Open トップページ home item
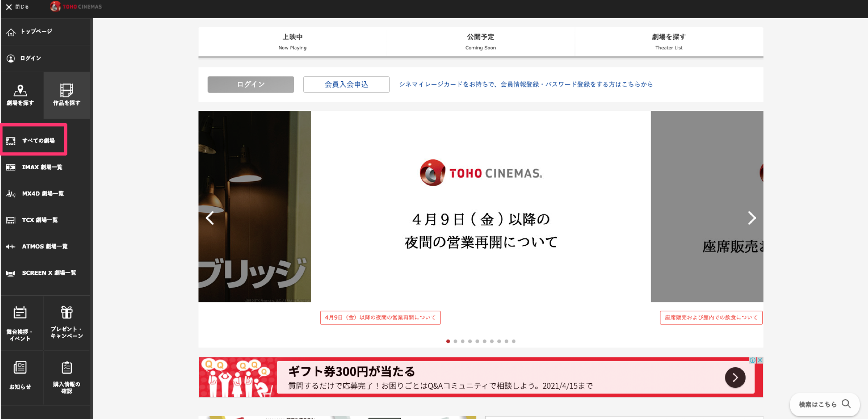This screenshot has width=868, height=419. click(x=46, y=32)
